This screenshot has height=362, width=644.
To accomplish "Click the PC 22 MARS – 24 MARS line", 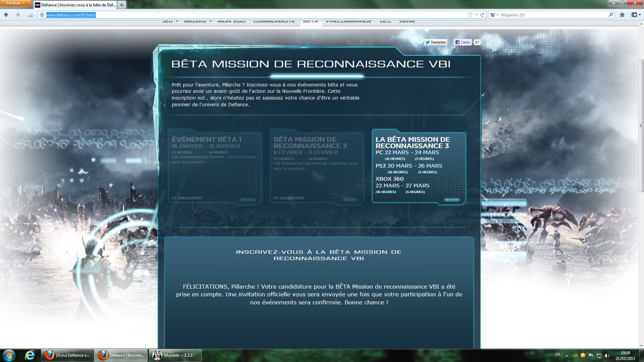I will click(407, 152).
